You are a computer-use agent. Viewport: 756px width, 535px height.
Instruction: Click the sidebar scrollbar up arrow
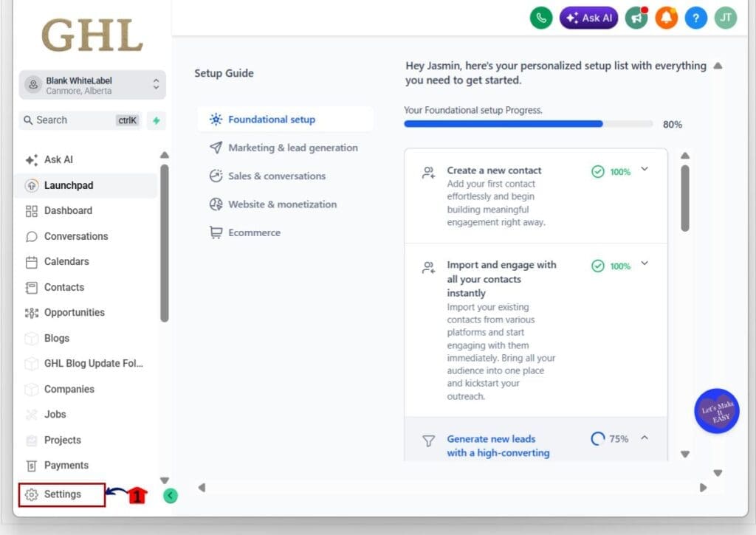[x=165, y=155]
